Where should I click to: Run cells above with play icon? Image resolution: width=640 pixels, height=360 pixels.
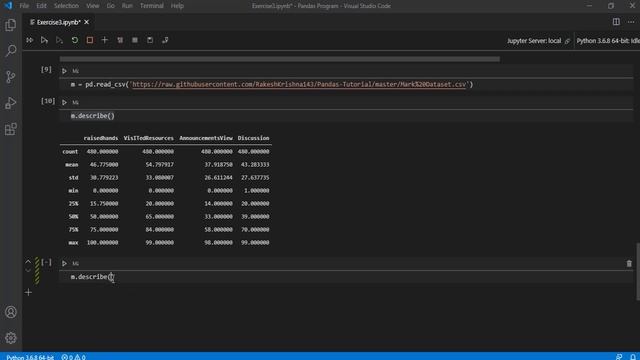coord(44,40)
